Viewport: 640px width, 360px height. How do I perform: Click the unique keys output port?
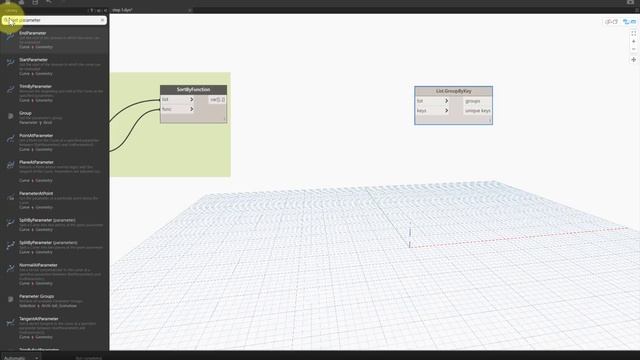pos(477,111)
